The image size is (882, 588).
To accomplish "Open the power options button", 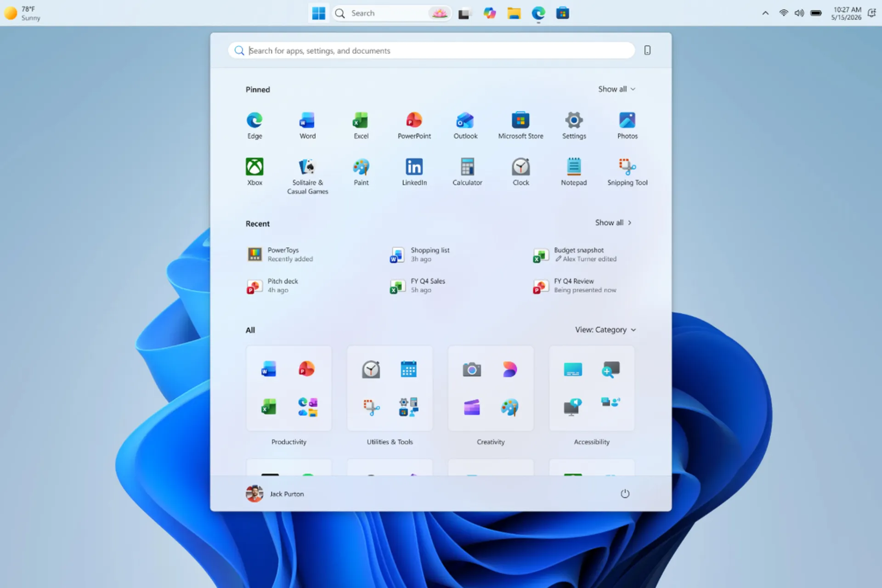I will (x=625, y=493).
